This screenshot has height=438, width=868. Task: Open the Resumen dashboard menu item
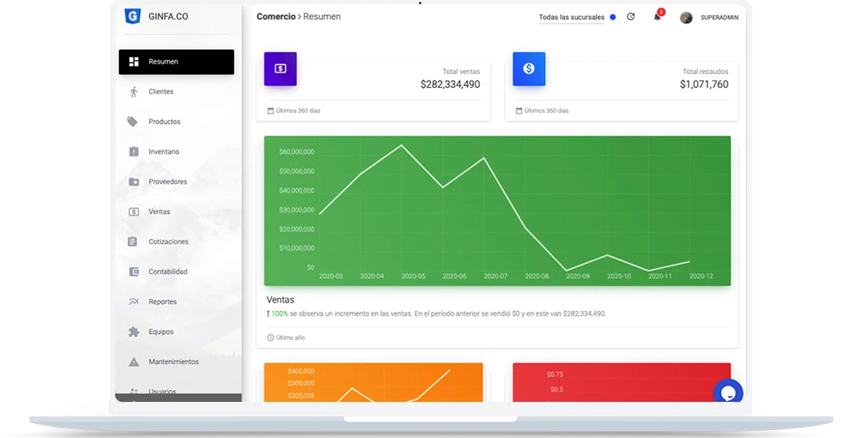(176, 62)
